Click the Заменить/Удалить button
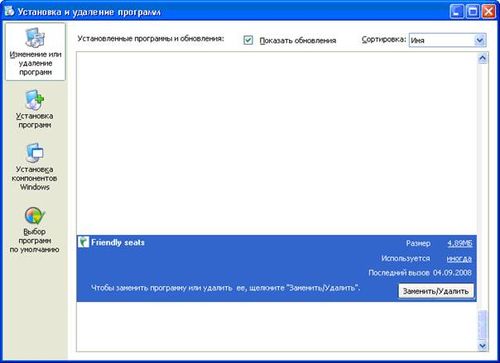Screen dimensions: 500x363 coord(436,291)
